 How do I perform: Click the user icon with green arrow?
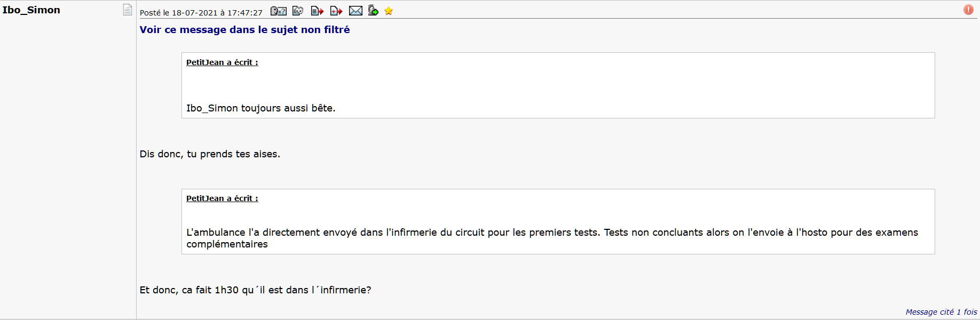(x=373, y=11)
